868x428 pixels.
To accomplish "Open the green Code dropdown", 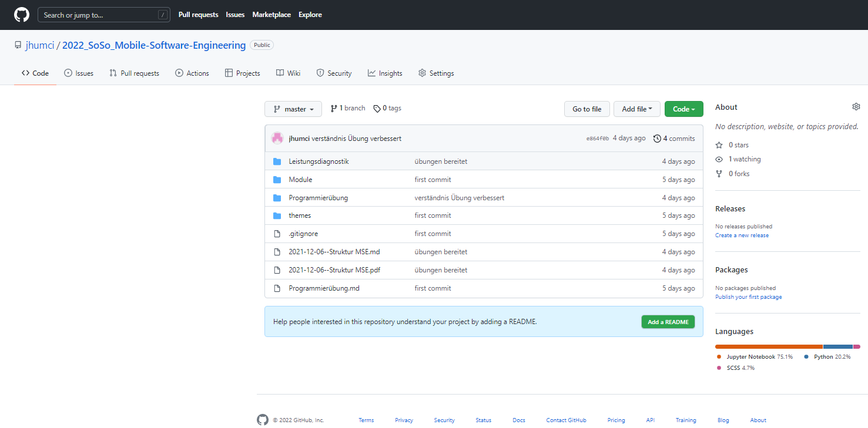I will 683,109.
